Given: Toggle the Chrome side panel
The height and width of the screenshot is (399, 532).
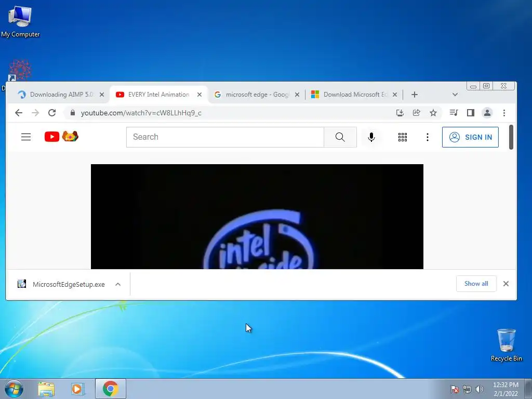Looking at the screenshot, I should click(471, 113).
